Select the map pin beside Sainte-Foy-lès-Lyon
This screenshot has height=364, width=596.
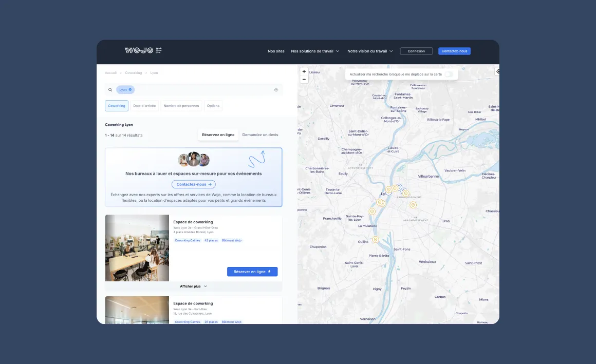click(x=372, y=211)
